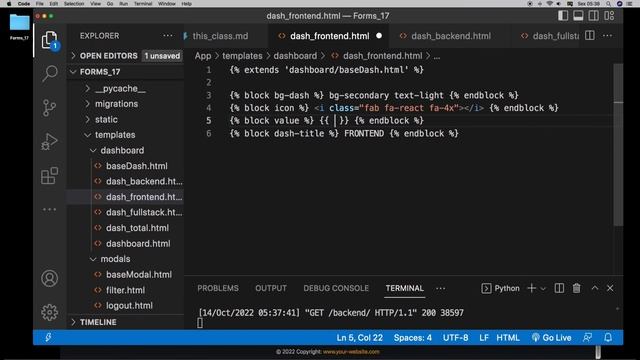Viewport: 640px width, 360px height.
Task: Click the dashboard breadcrumb segment
Action: (295, 56)
